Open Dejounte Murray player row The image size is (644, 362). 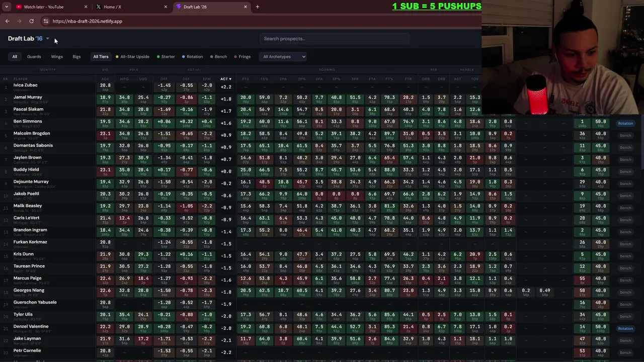coord(322,184)
